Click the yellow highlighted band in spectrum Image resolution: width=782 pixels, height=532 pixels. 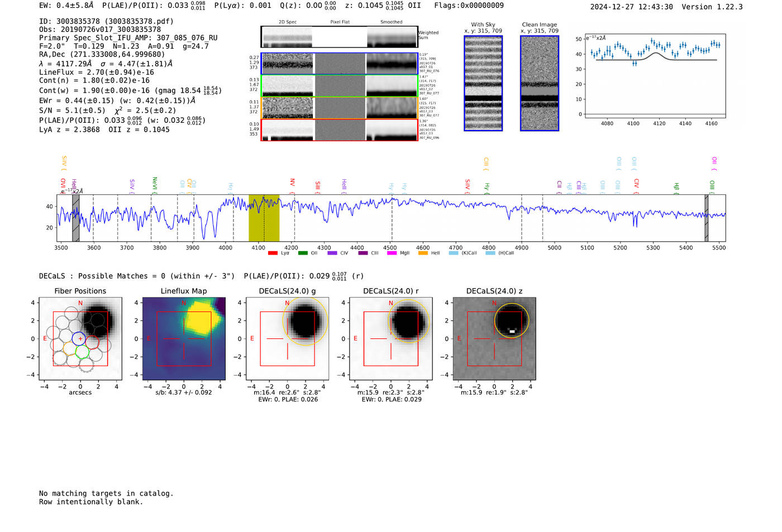pyautogui.click(x=264, y=218)
